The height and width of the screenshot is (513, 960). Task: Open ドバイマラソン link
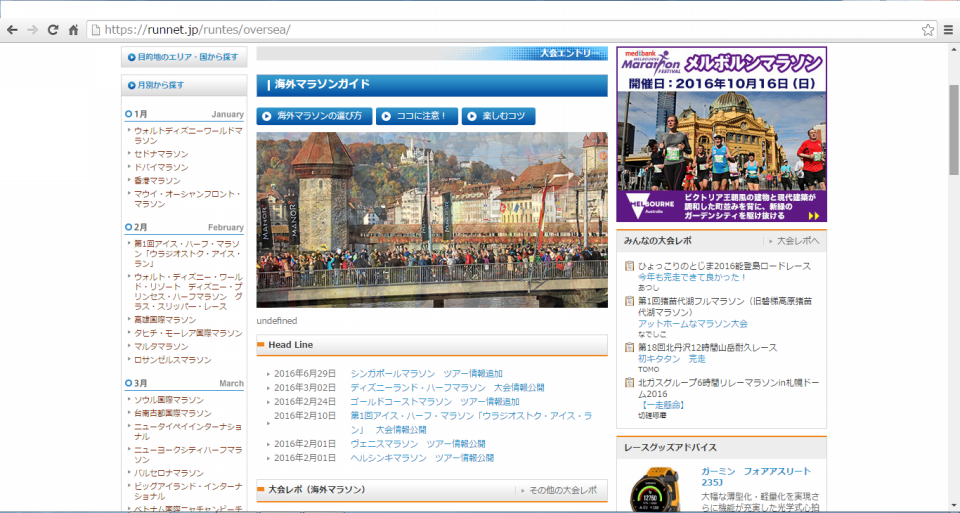161,168
